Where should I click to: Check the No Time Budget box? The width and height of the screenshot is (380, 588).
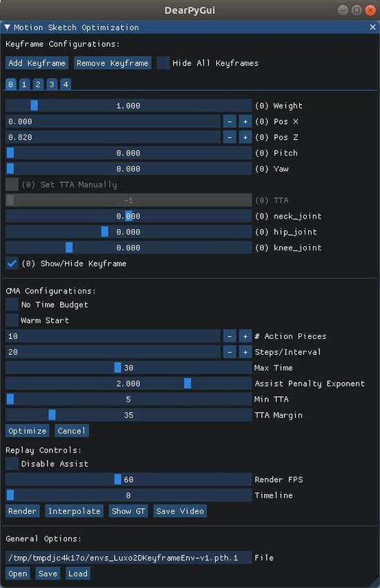pos(12,304)
